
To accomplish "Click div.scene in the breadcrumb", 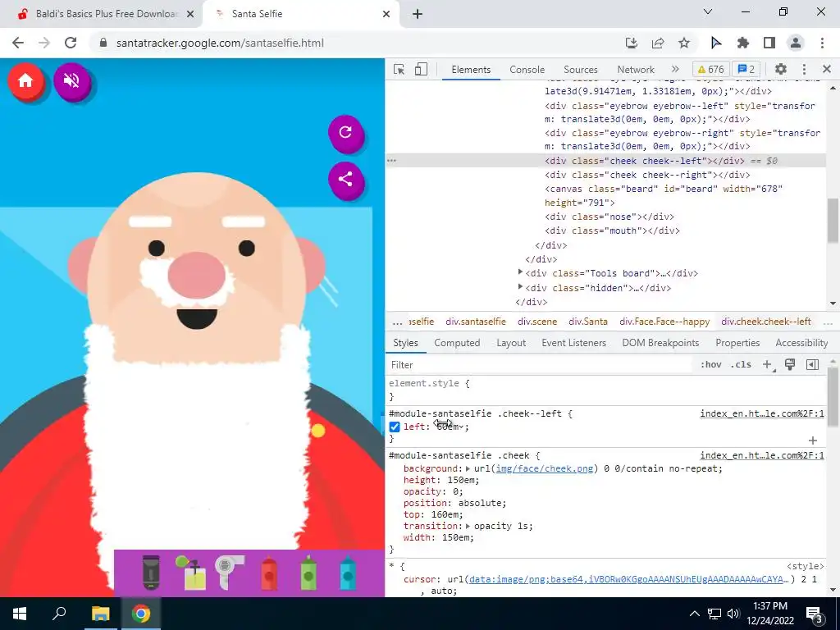I will coord(537,322).
